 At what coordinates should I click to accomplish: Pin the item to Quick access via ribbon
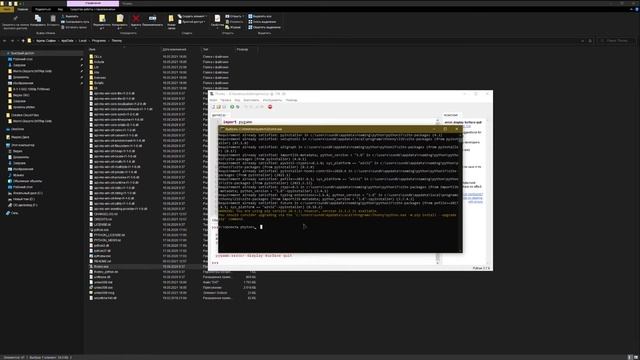(x=16, y=22)
